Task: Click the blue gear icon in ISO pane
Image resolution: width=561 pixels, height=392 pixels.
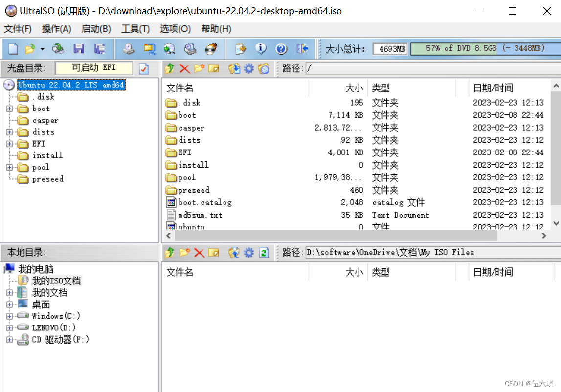Action: click(x=248, y=68)
